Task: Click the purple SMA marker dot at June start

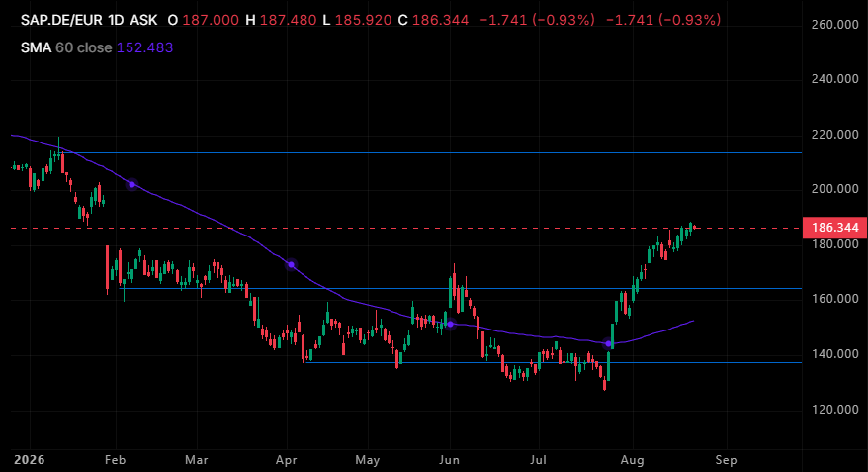Action: coord(450,325)
